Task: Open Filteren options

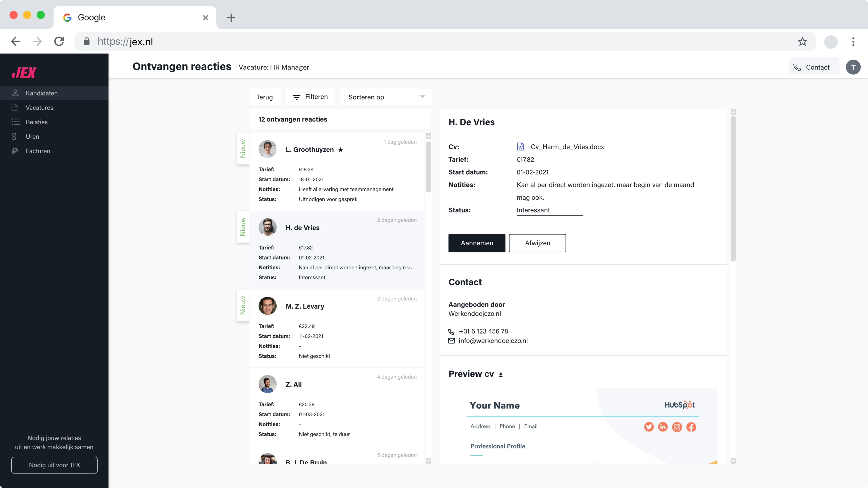Action: [310, 97]
